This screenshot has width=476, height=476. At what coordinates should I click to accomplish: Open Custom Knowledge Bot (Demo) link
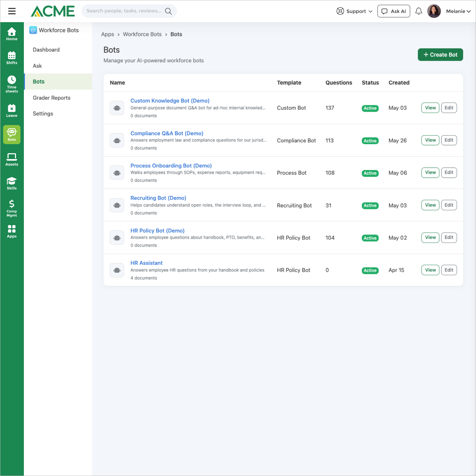[170, 101]
